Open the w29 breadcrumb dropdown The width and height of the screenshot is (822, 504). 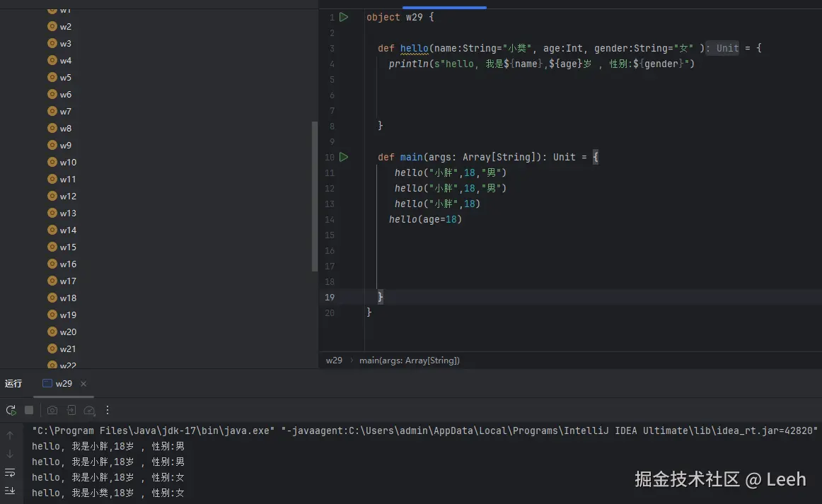[x=334, y=360]
